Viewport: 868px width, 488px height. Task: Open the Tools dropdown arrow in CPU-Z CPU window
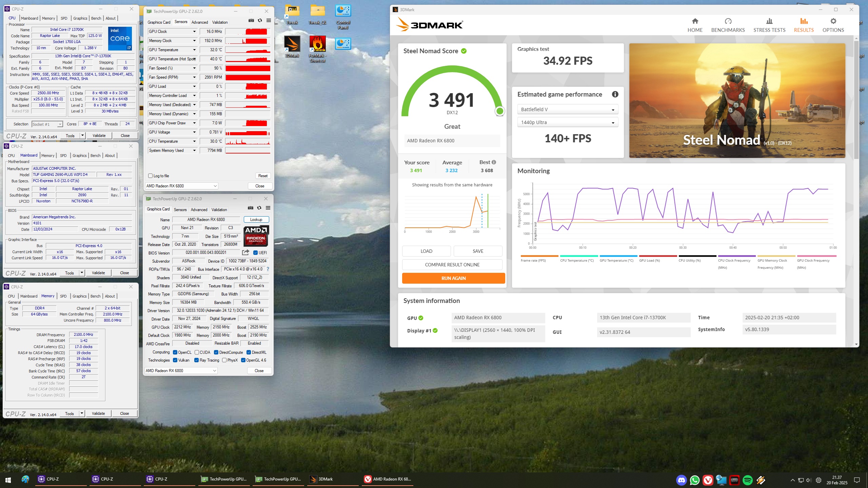pos(82,136)
